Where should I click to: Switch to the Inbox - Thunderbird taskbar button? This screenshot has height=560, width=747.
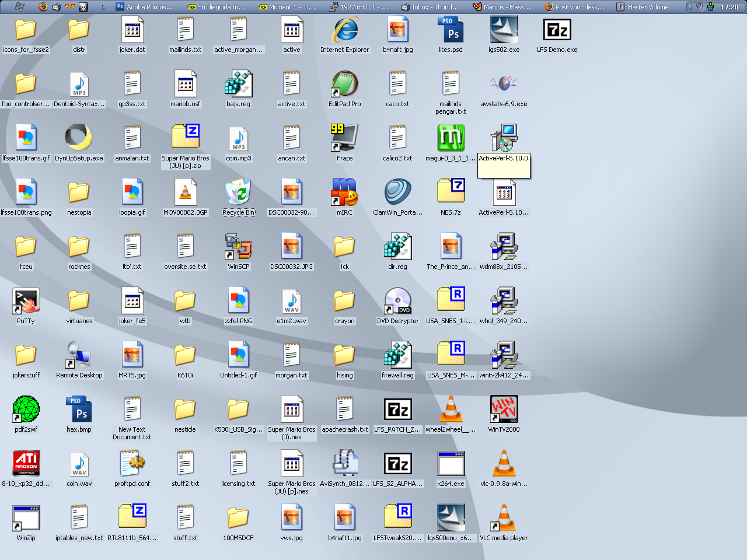pos(430,7)
